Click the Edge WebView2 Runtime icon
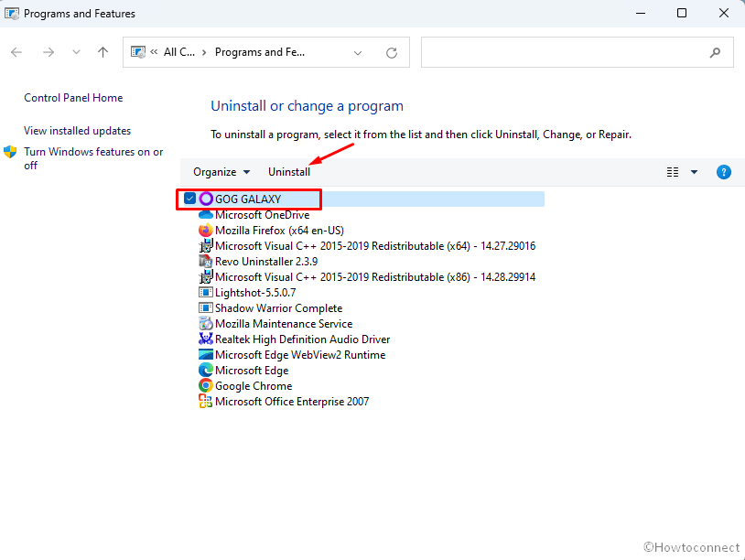 click(x=206, y=355)
